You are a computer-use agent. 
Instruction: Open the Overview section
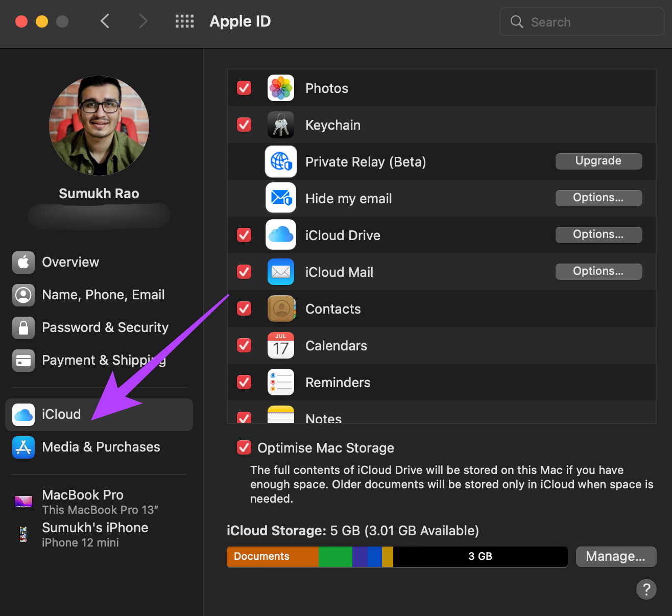coord(99,263)
